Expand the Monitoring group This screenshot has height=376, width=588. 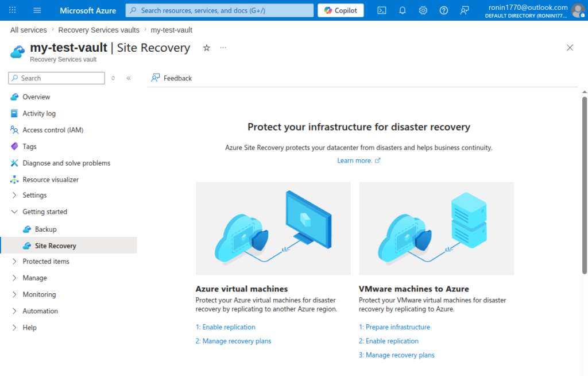click(x=14, y=294)
